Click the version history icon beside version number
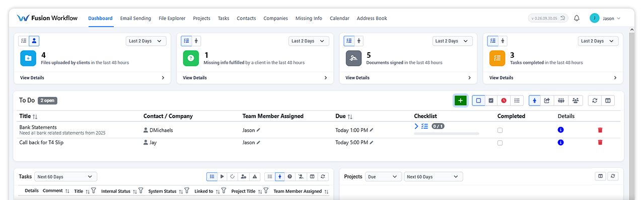The height and width of the screenshot is (200, 644). point(563,18)
